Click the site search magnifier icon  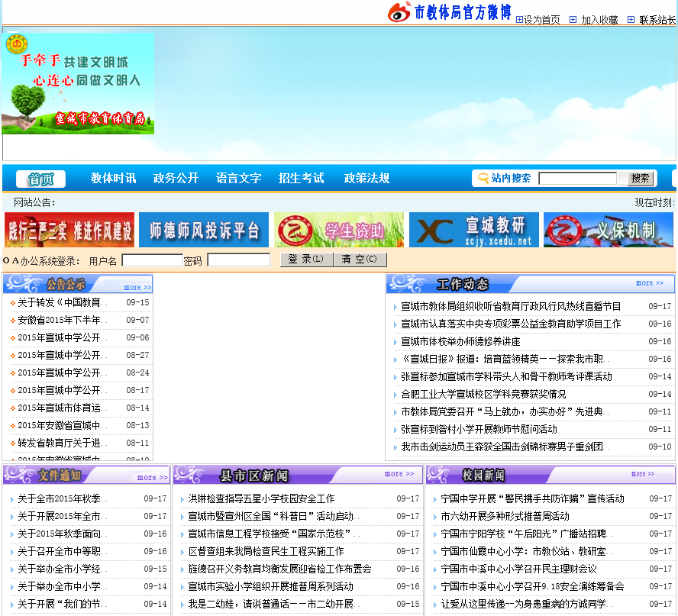[x=482, y=178]
